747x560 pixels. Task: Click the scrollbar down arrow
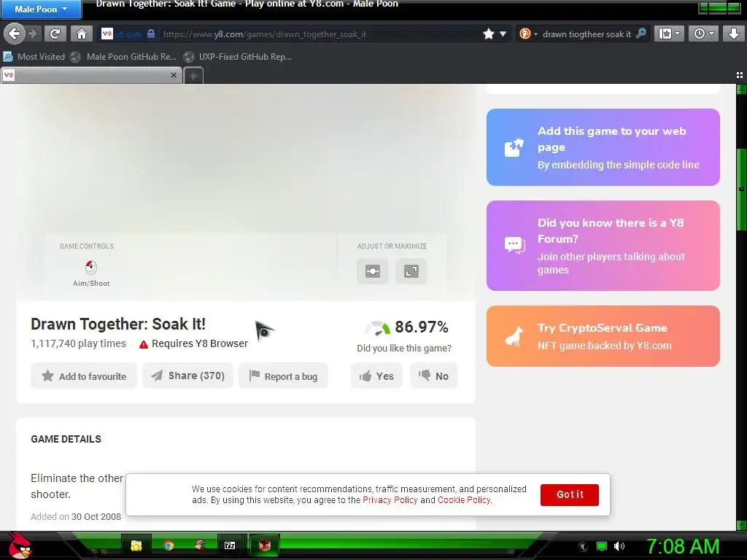[x=741, y=525]
